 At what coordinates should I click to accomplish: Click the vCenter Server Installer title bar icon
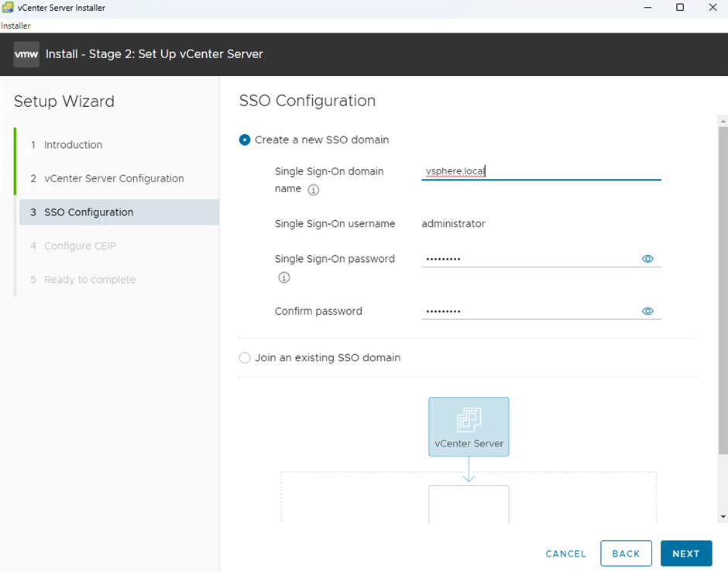coord(9,8)
